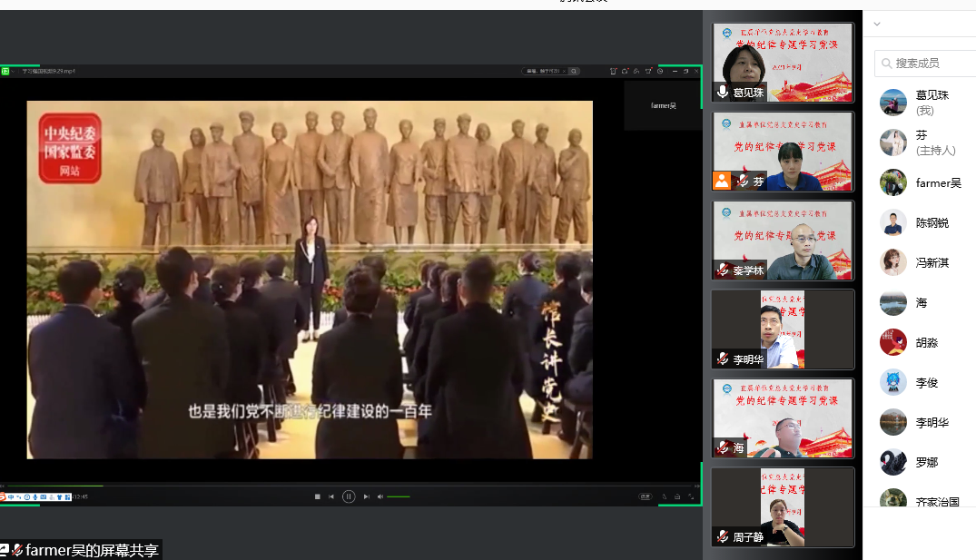976x560 pixels.
Task: Click 秦学林's muted microphone icon
Action: [x=723, y=270]
